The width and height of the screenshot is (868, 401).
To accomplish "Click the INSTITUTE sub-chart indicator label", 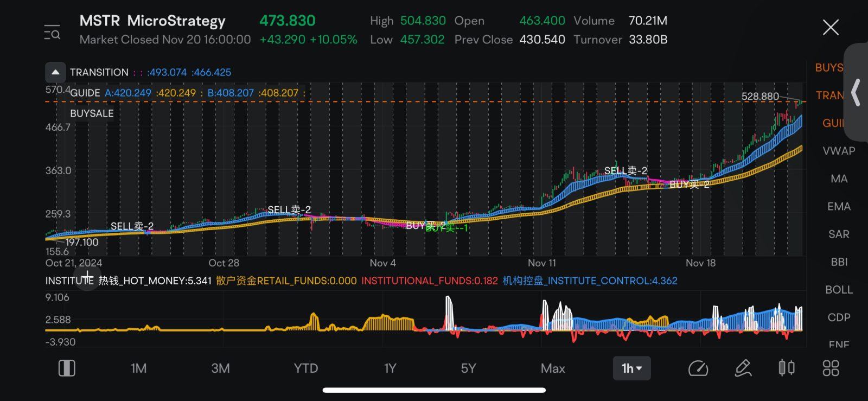I will pyautogui.click(x=69, y=281).
